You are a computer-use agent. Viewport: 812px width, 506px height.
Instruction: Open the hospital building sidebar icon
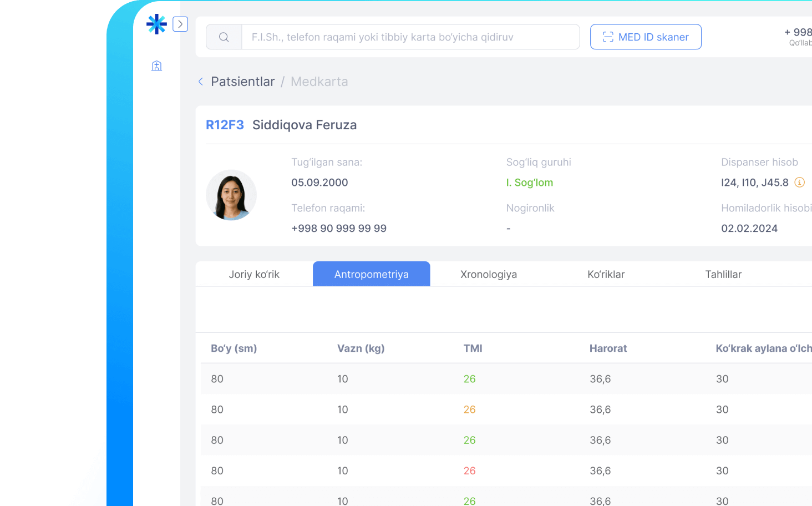(x=157, y=66)
